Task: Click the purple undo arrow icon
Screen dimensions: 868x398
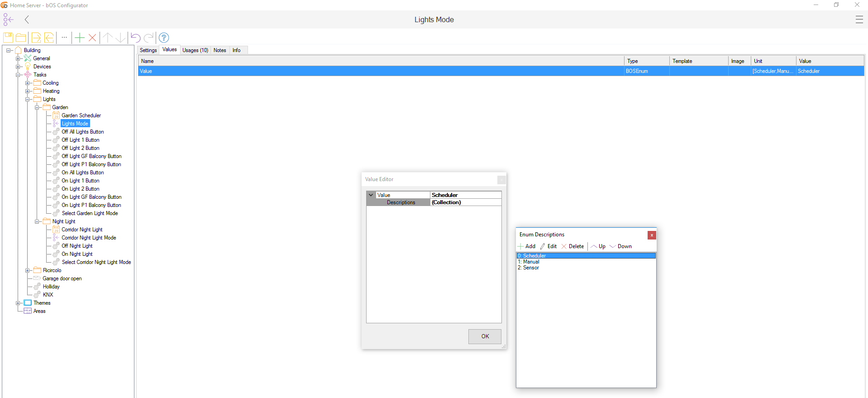Action: click(135, 38)
